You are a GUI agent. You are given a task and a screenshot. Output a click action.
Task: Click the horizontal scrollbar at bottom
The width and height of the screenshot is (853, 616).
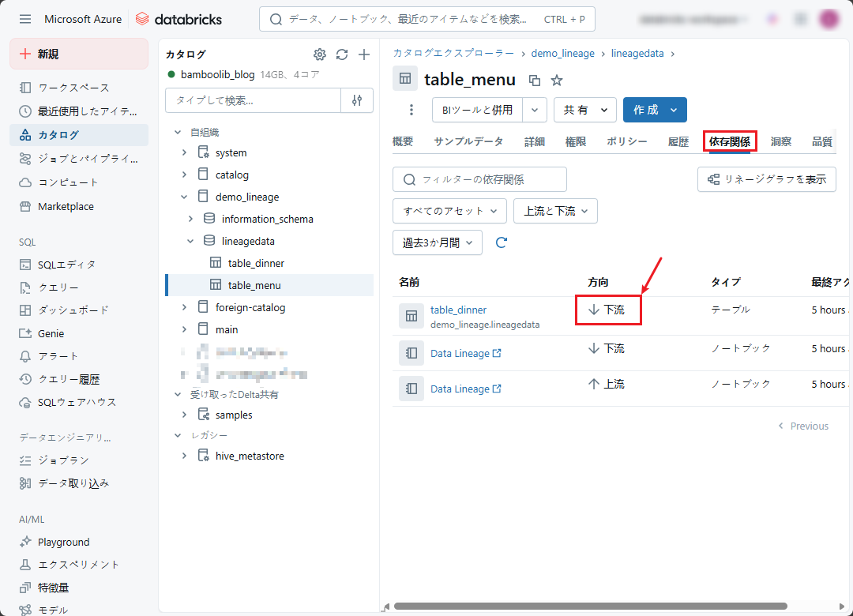(x=590, y=607)
